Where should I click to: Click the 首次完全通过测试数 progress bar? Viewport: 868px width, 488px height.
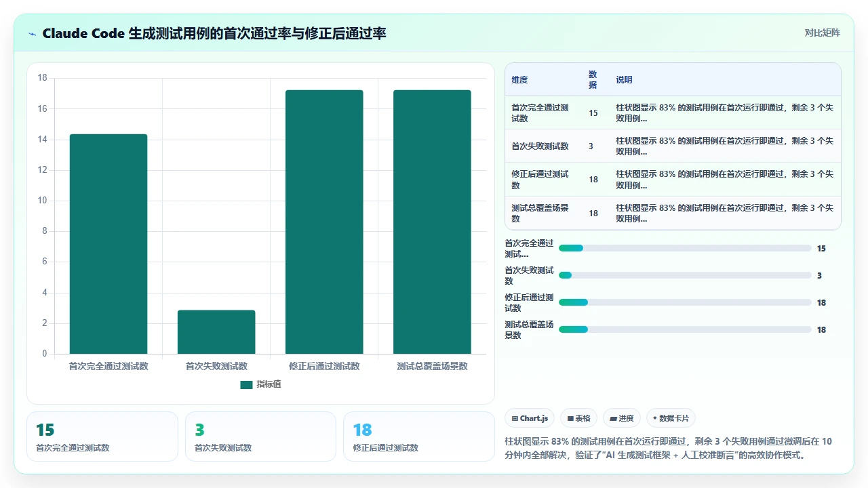click(685, 248)
